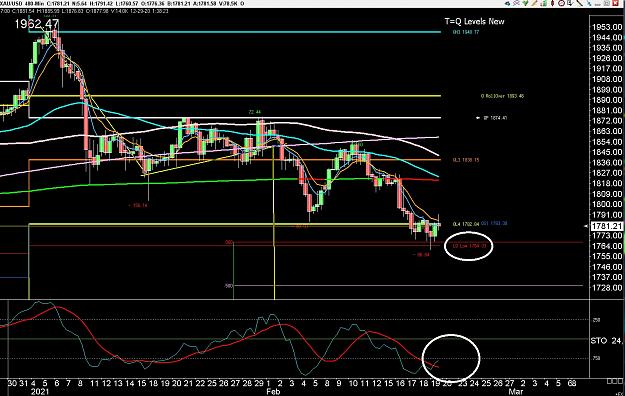Image resolution: width=625 pixels, height=396 pixels.
Task: Click the Mar month label on the date axis
Action: point(516,392)
